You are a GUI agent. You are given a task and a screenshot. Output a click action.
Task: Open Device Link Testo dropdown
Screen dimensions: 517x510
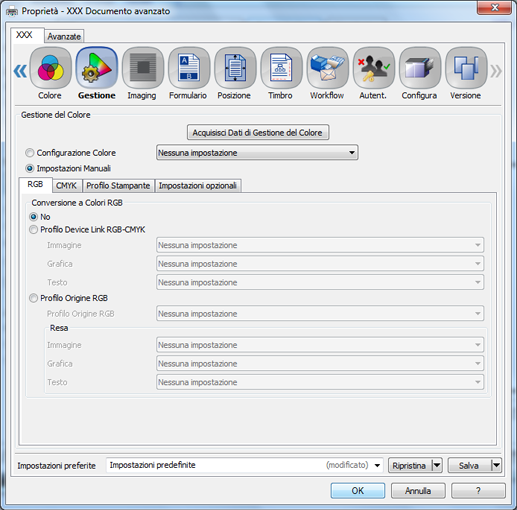(320, 282)
